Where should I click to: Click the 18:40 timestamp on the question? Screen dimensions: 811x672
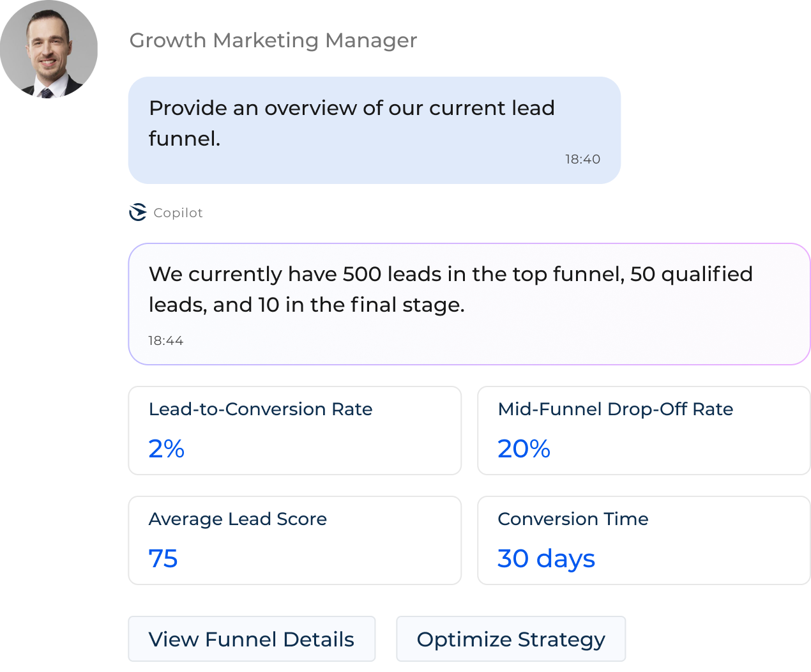(580, 159)
